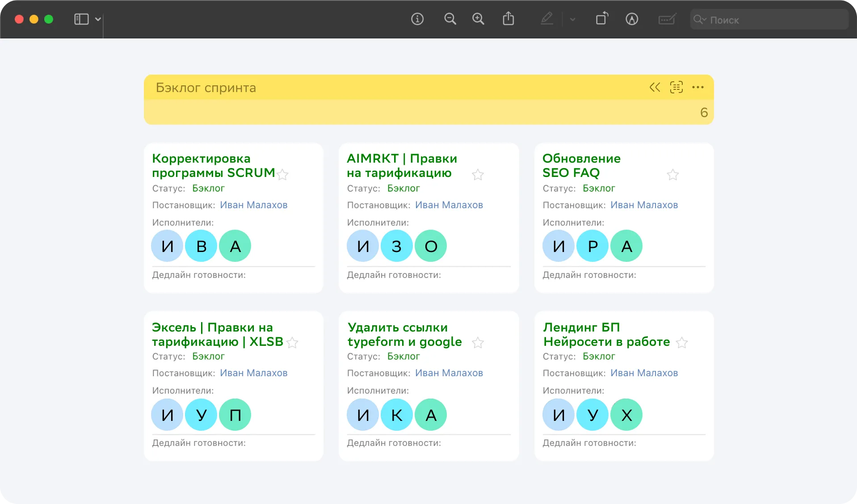Click Иван Малахов in Лендинг БП card
Viewport: 857px width, 504px height.
point(644,373)
